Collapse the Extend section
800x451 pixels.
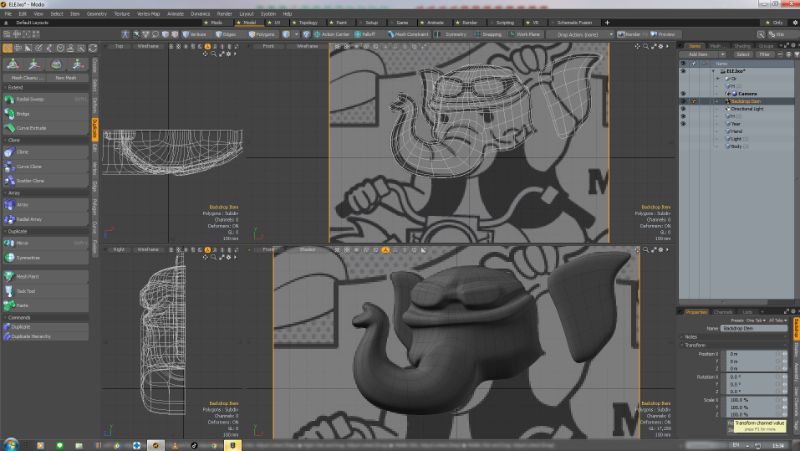click(x=45, y=87)
